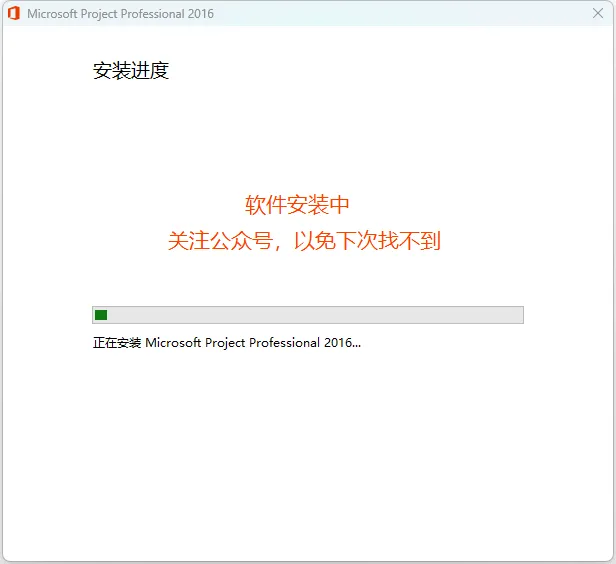
Task: Click the title text 'Microsoft Project Professional 2016'
Action: coord(120,14)
